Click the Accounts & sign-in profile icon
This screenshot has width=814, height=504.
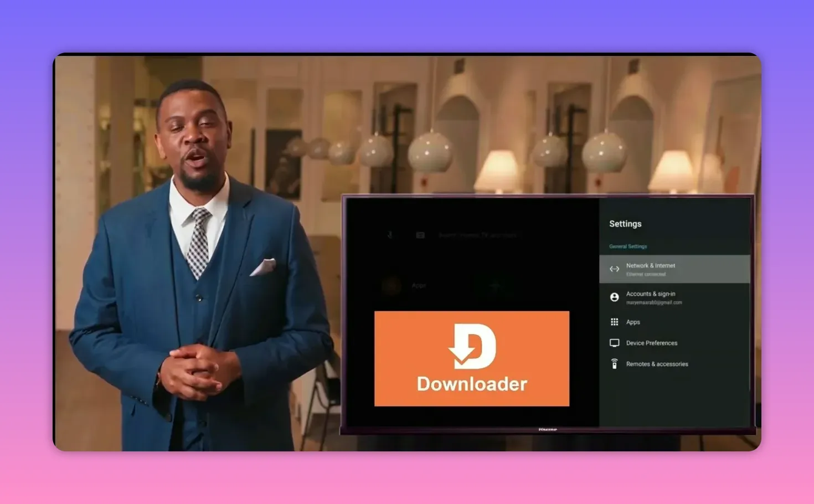(x=614, y=297)
